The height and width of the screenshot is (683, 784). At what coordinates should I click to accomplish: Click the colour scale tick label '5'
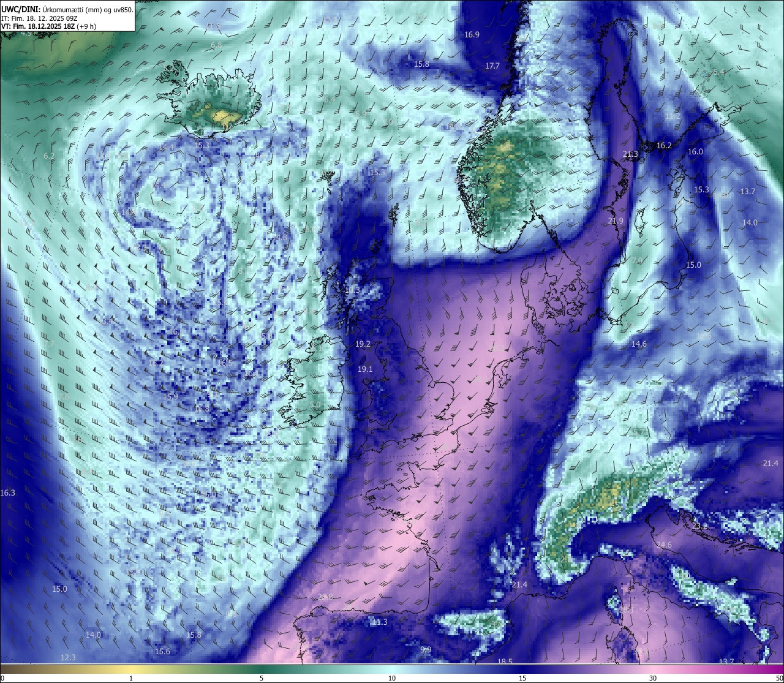pos(262,678)
